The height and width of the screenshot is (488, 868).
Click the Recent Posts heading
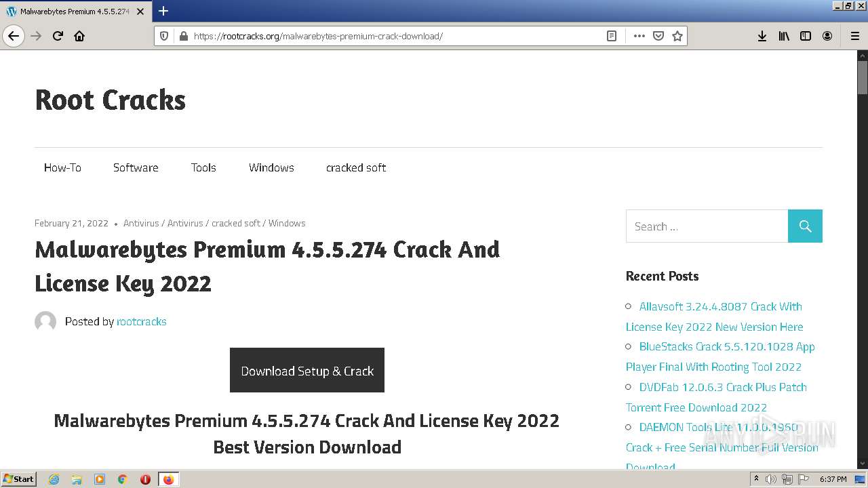662,276
